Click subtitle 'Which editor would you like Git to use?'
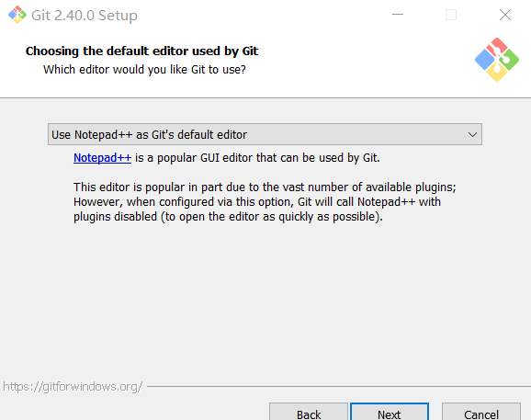531x420 pixels. (144, 70)
